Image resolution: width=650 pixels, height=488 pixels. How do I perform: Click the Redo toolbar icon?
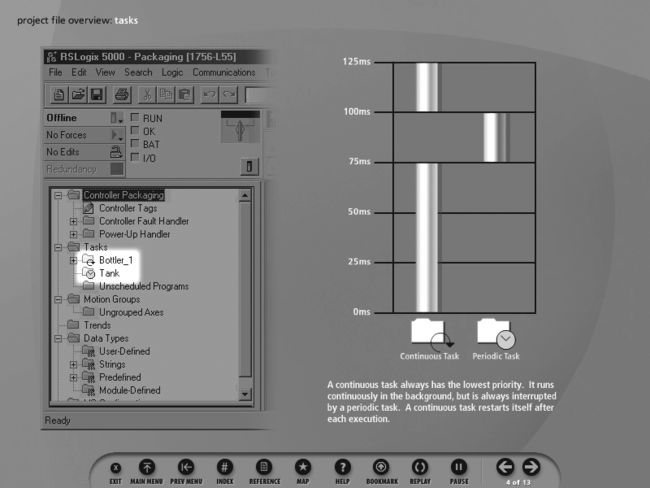click(228, 95)
